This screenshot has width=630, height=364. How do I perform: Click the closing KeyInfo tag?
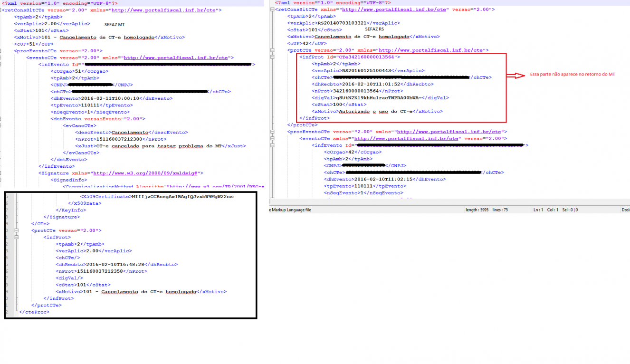71,210
